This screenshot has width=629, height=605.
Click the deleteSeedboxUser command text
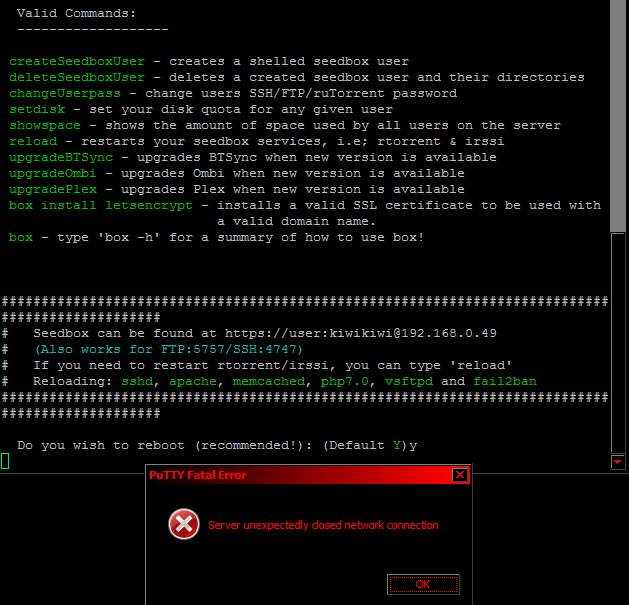click(77, 77)
